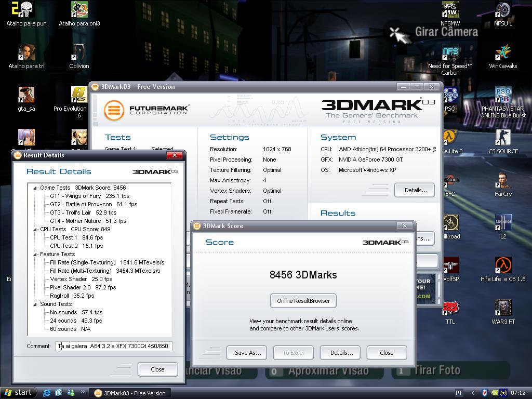Open the NFSU 1 desktop shortcut
Viewport: 532px width, 399px height.
pyautogui.click(x=503, y=14)
